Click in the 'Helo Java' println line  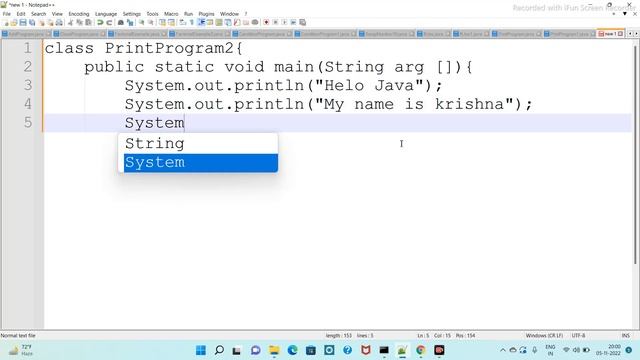[x=283, y=85]
